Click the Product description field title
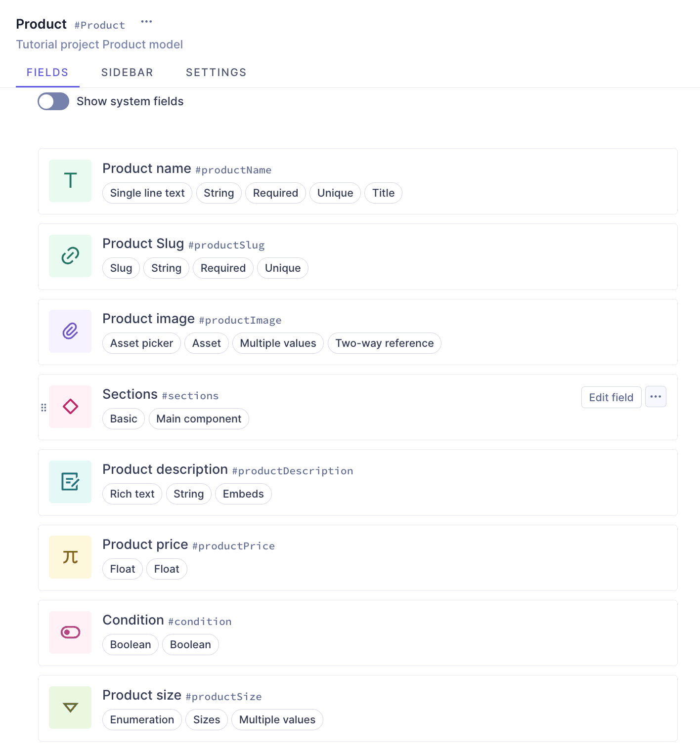The height and width of the screenshot is (753, 700). point(165,469)
